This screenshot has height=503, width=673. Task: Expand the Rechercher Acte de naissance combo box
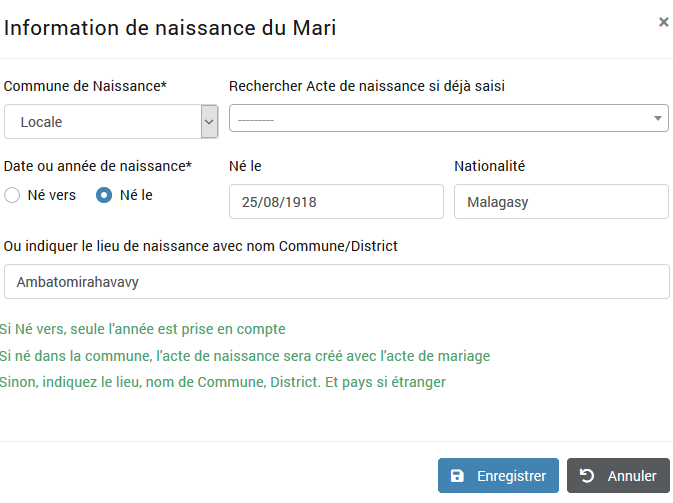click(449, 118)
